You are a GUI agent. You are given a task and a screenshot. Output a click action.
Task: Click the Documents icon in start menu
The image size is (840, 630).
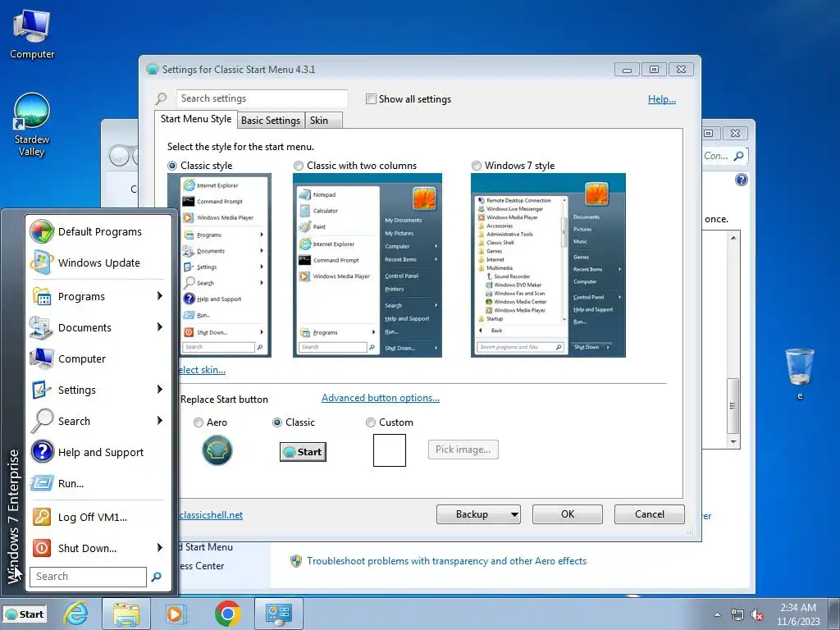tap(42, 327)
